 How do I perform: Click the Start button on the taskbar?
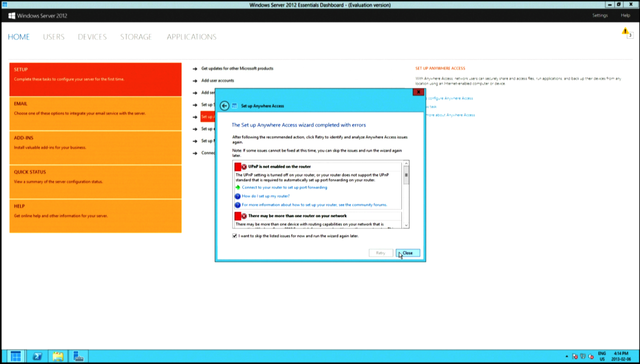coord(16,356)
